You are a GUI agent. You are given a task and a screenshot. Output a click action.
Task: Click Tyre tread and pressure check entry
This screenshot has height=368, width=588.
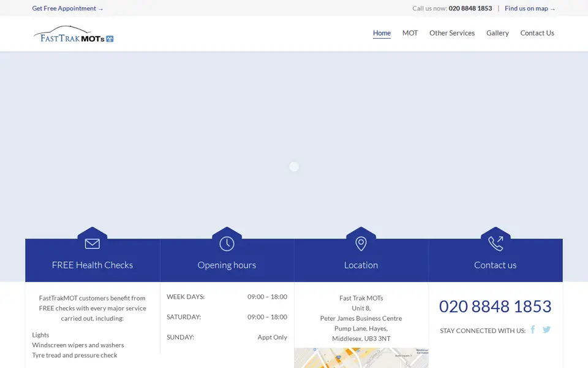(75, 355)
